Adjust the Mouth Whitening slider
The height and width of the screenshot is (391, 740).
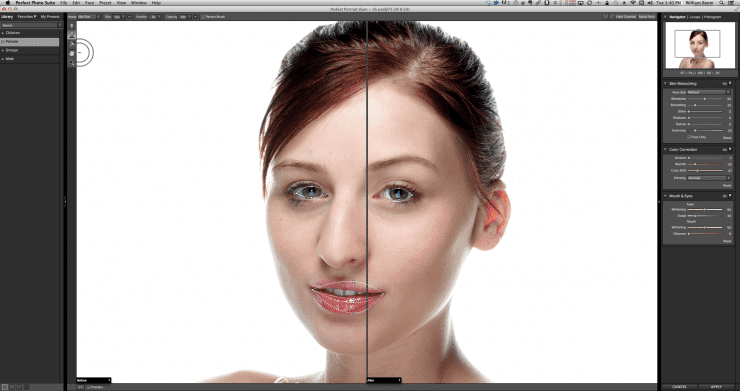(x=705, y=227)
